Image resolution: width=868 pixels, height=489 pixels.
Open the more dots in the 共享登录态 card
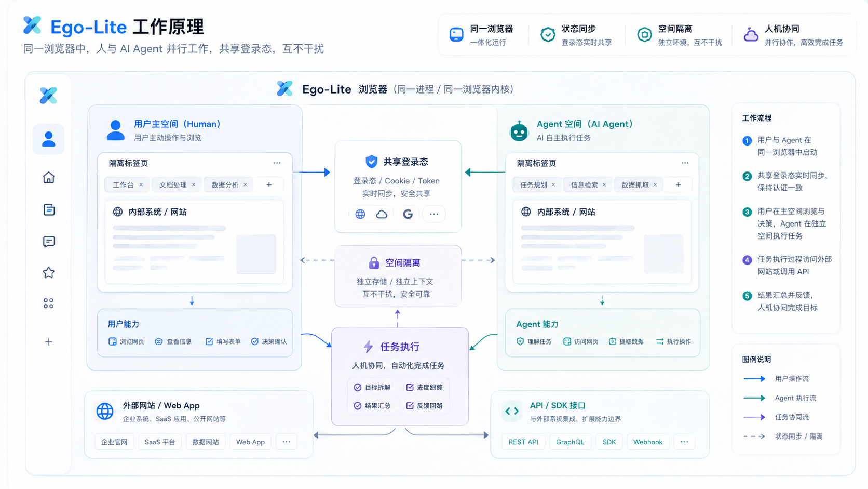pyautogui.click(x=434, y=214)
